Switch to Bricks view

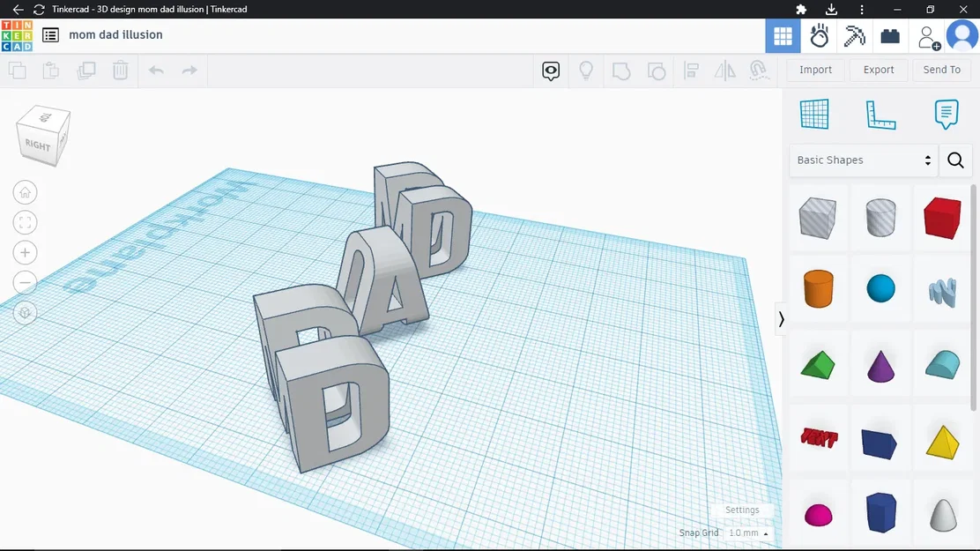(x=890, y=36)
